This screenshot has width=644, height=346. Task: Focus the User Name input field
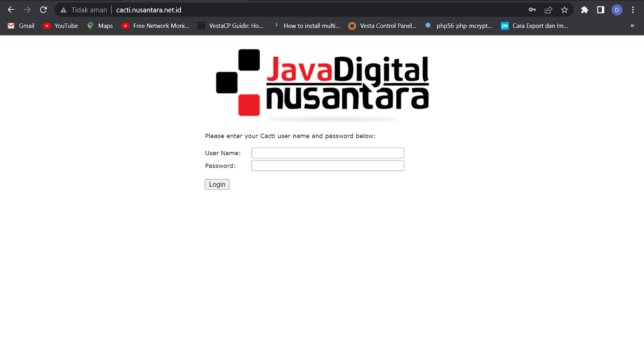(328, 153)
